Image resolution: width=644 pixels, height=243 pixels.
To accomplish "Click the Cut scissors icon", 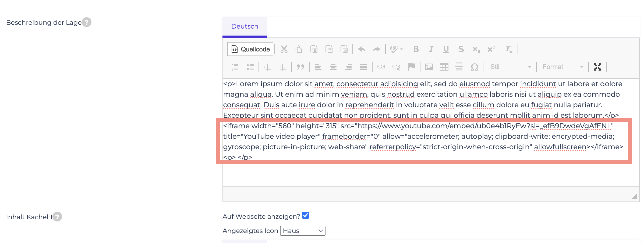I will pos(284,49).
